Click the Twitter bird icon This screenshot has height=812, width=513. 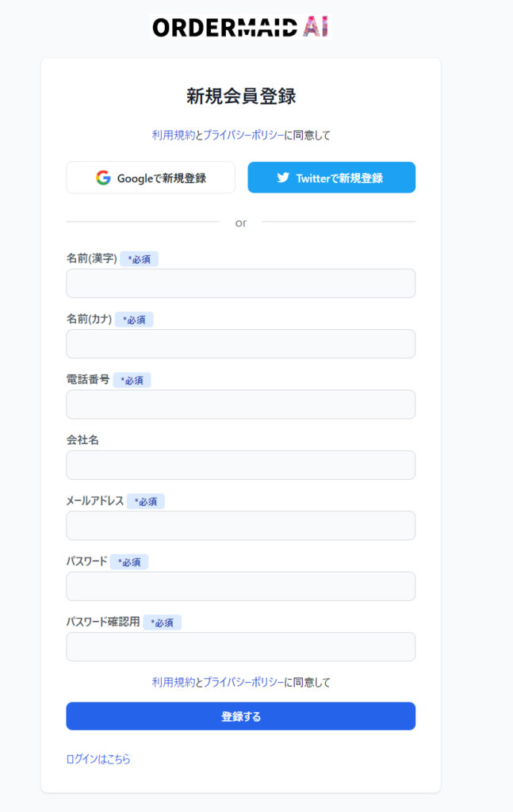pos(283,178)
